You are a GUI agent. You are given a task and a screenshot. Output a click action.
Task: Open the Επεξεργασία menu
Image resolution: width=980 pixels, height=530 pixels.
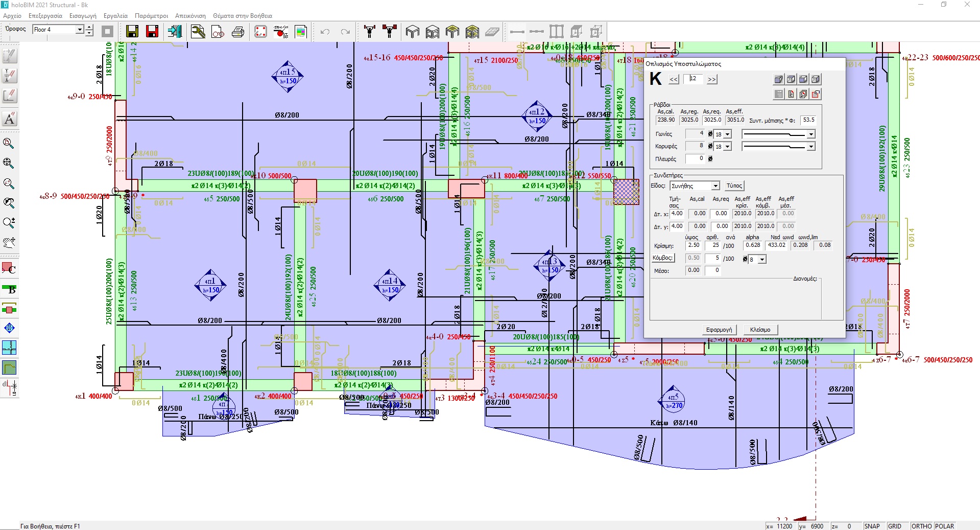pos(45,16)
